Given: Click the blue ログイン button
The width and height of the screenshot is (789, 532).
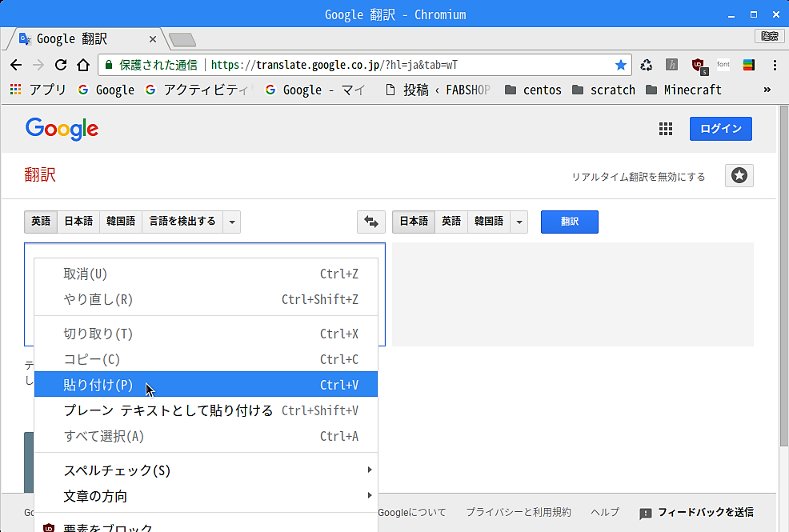Looking at the screenshot, I should [x=721, y=129].
